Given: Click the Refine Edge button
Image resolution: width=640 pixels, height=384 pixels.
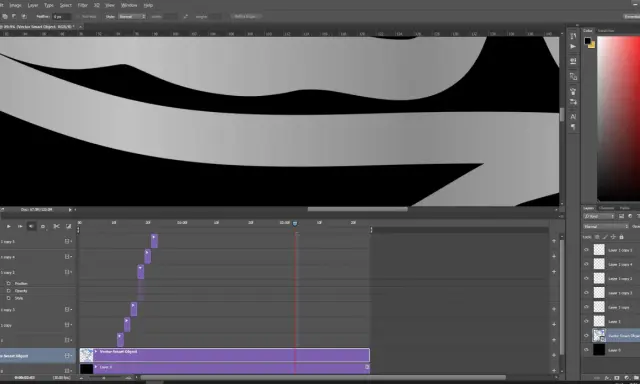Looking at the screenshot, I should click(x=245, y=17).
